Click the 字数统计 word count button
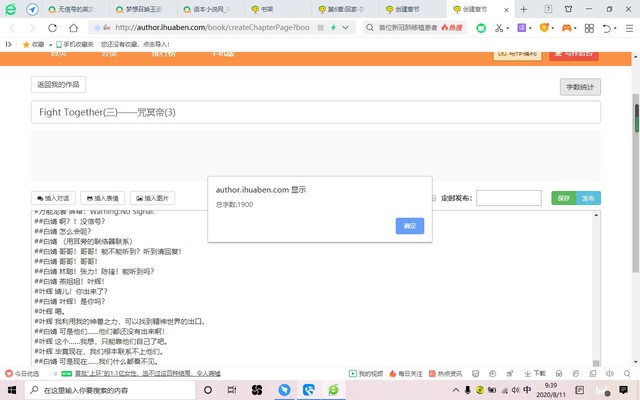 [580, 87]
